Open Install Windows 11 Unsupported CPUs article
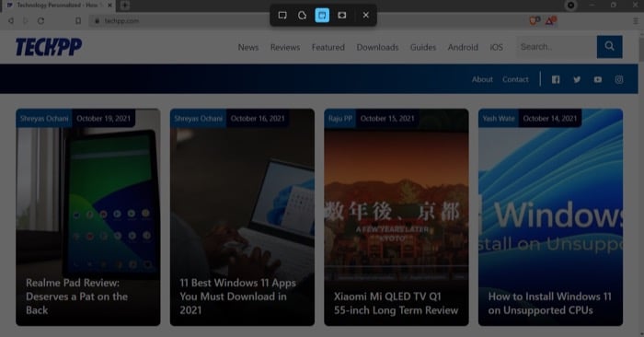Viewport: 644px width, 337px height. click(549, 303)
